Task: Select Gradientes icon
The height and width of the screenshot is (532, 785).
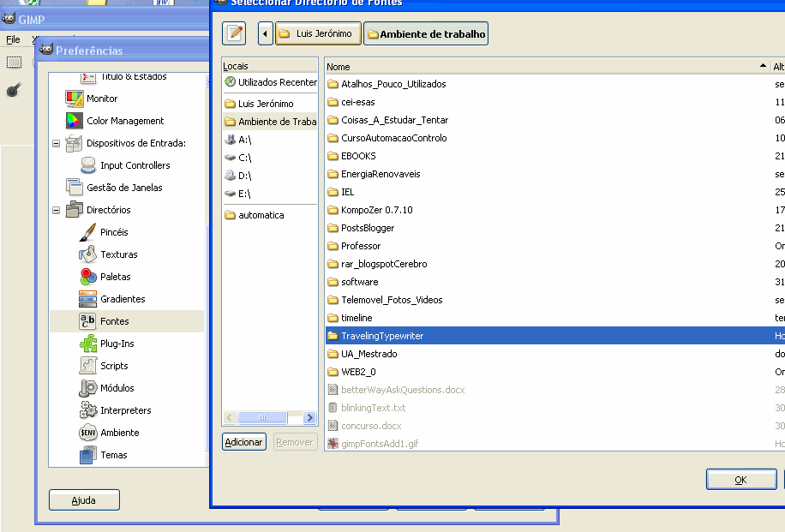Action: (87, 299)
